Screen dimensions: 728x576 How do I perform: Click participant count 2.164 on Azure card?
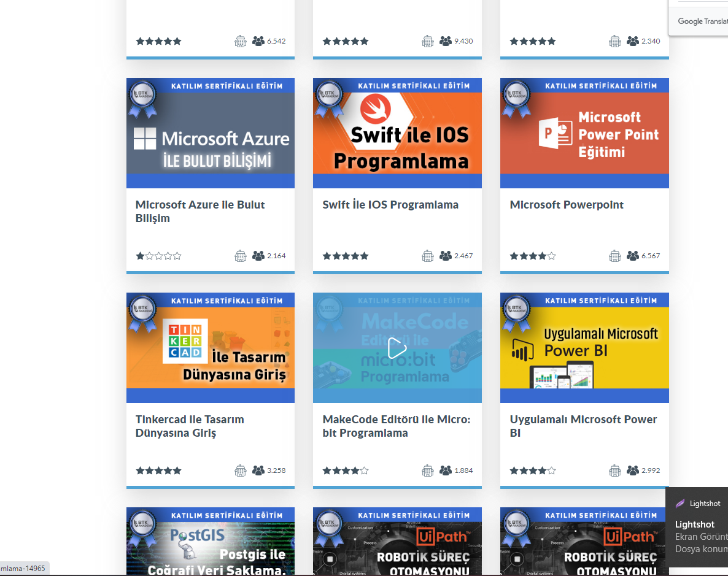276,256
